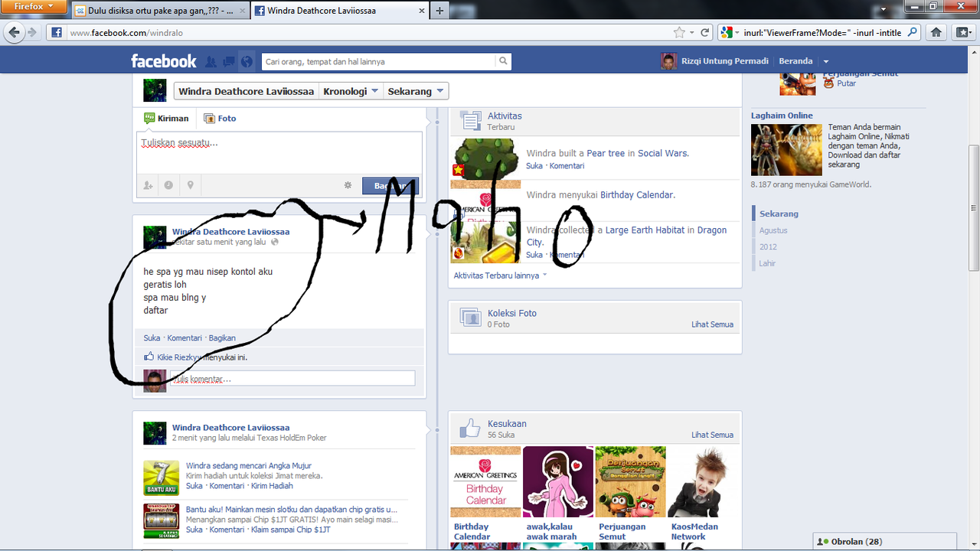Open American Greetings Birthday Calendar thumbnail
The width and height of the screenshot is (980, 551).
(x=485, y=481)
